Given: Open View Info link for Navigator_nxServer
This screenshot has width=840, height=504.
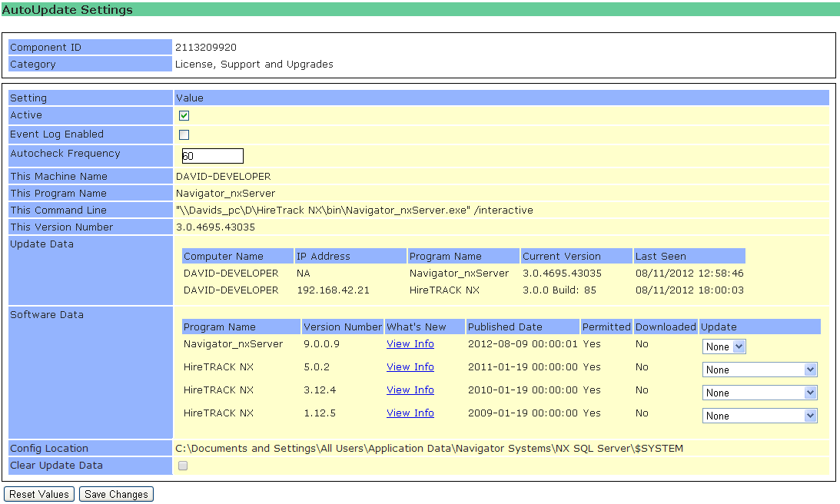Looking at the screenshot, I should point(410,344).
